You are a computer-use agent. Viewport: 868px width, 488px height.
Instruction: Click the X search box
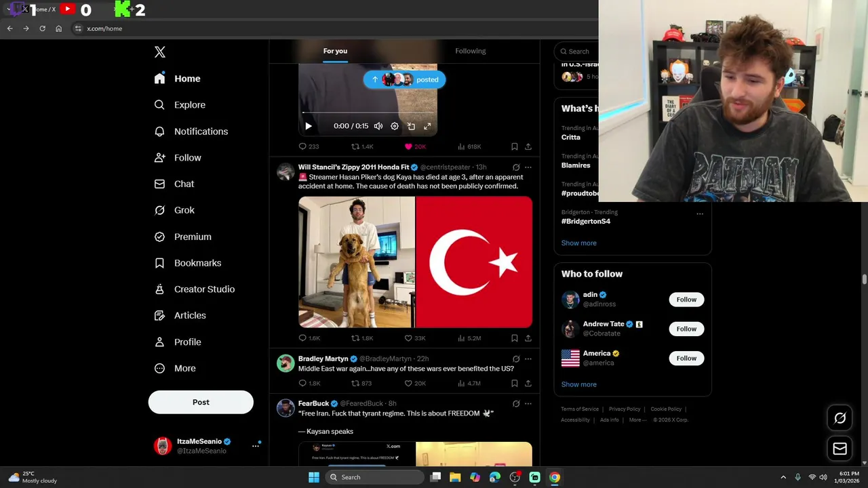(x=576, y=52)
